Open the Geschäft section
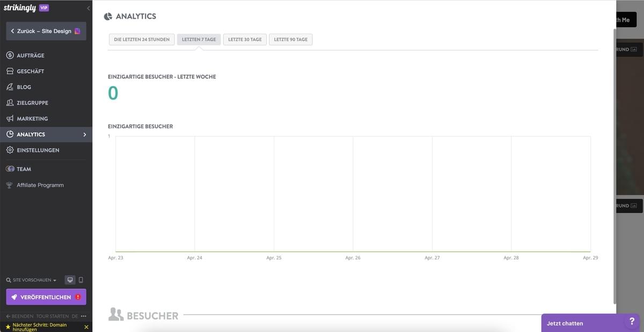 coord(9,71)
